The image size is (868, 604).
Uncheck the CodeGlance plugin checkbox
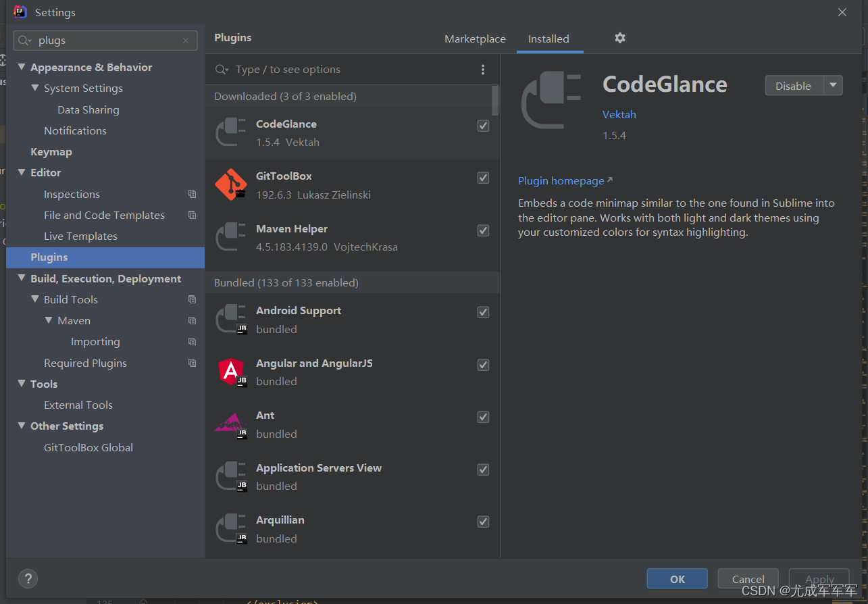[483, 126]
